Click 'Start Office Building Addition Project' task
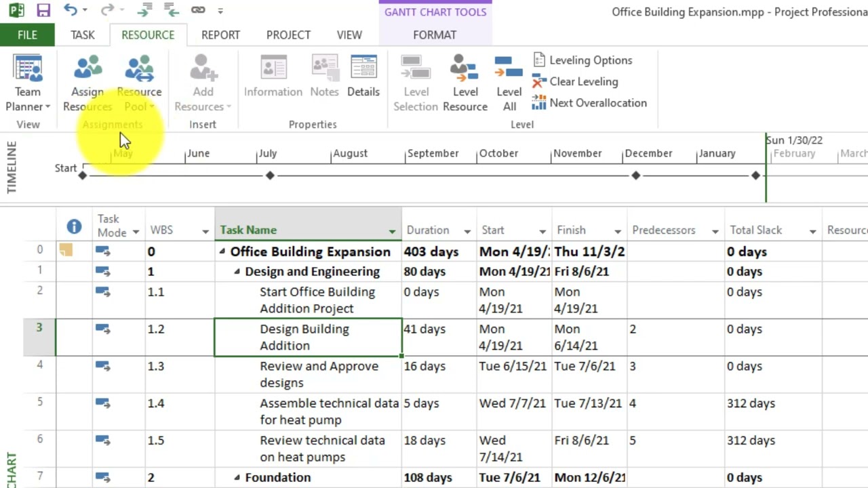This screenshot has height=488, width=868. coord(317,300)
